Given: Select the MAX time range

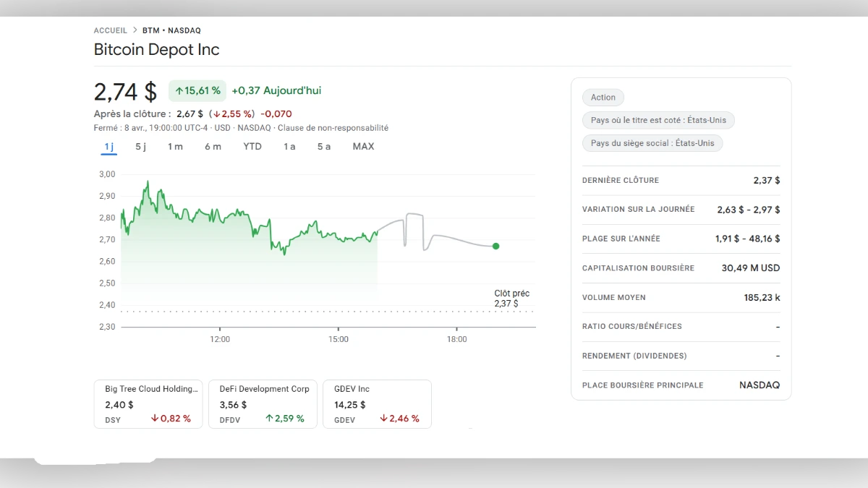Looking at the screenshot, I should click(363, 146).
